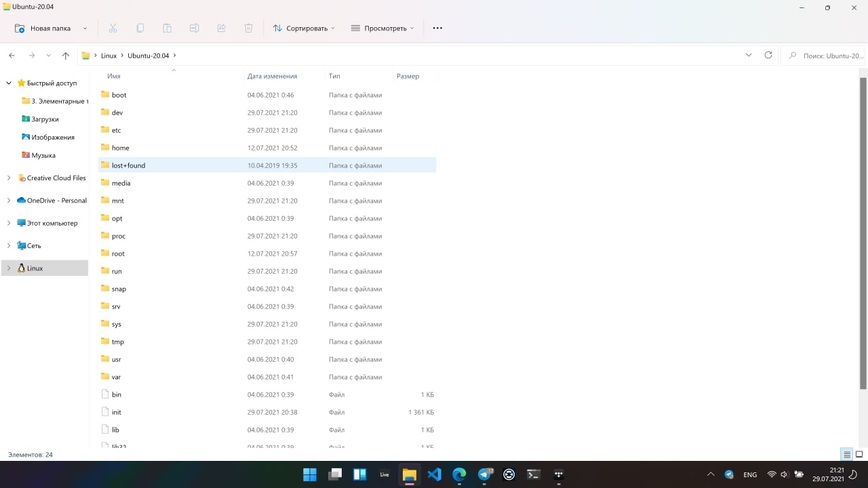Click the Paste clipboard icon
Image resolution: width=868 pixels, height=488 pixels.
point(167,28)
